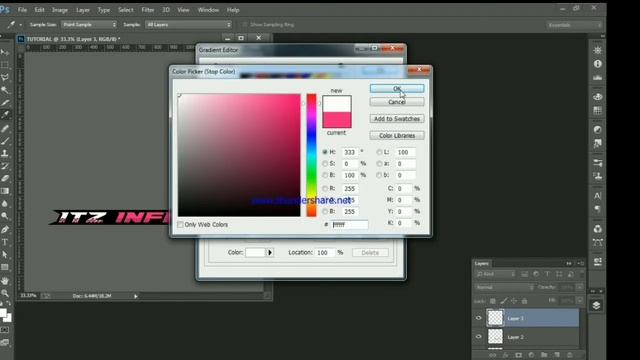Open the Fill slider arrow in Layers
The width and height of the screenshot is (640, 360).
(x=580, y=301)
